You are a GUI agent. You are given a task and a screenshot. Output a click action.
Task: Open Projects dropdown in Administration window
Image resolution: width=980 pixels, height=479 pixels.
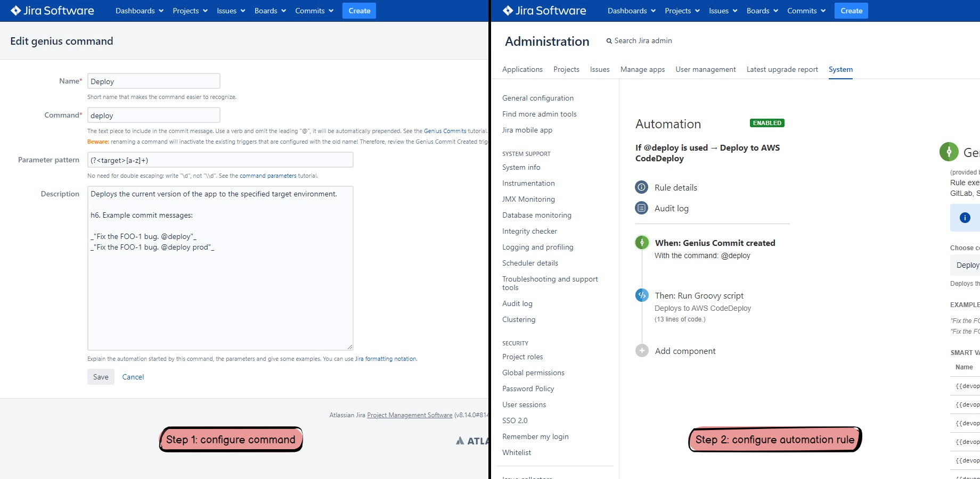point(682,11)
